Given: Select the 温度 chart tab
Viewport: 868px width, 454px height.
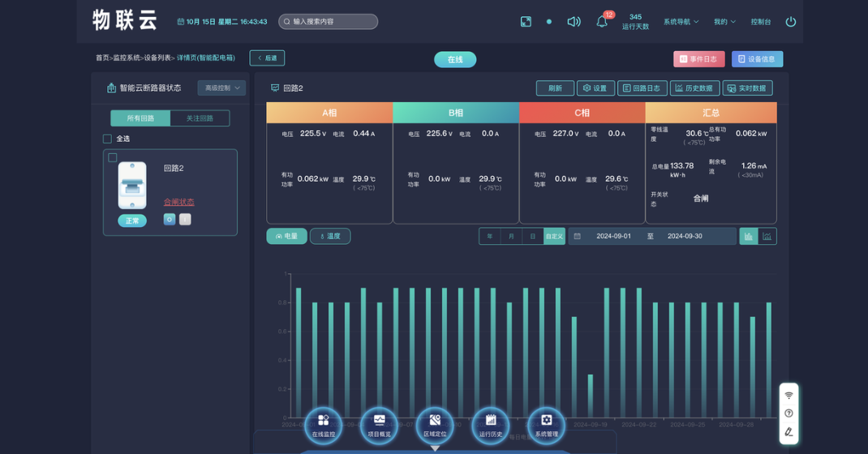Looking at the screenshot, I should (330, 236).
